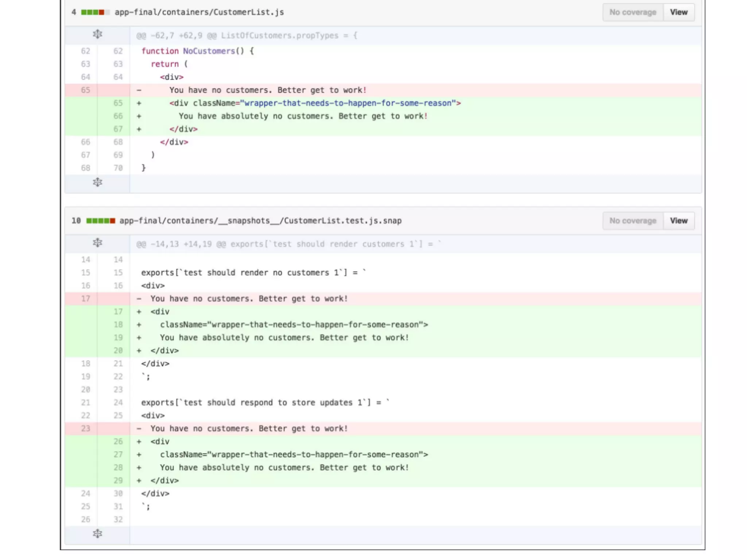The image size is (747, 560).
Task: Expand lines above the snapshot file hunk
Action: (x=97, y=243)
